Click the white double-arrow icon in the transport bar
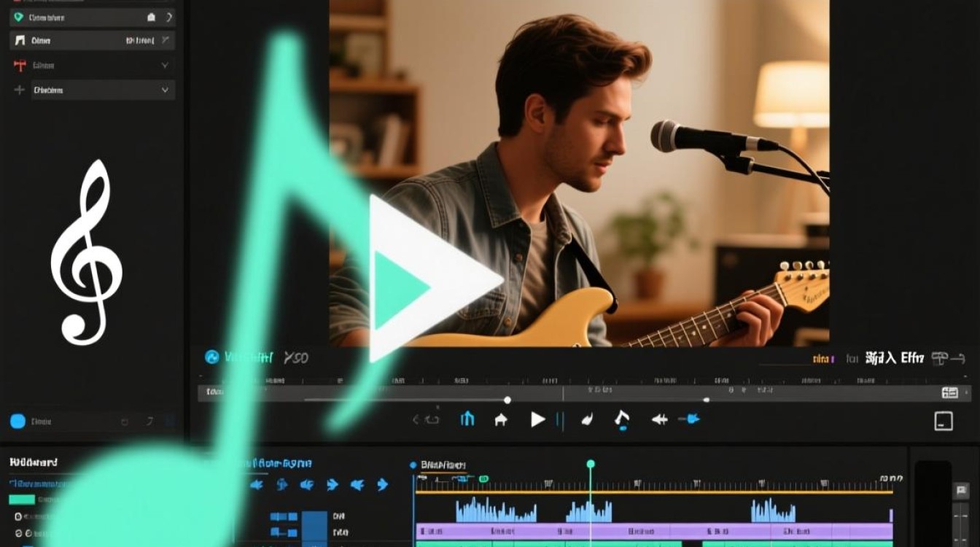 [659, 419]
